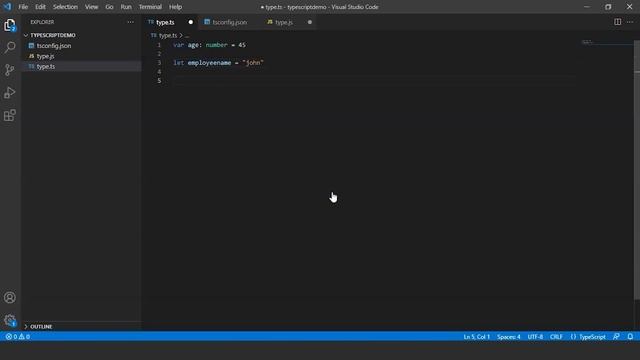Click the VS Code logo icon
Image resolution: width=640 pixels, height=360 pixels.
7,7
